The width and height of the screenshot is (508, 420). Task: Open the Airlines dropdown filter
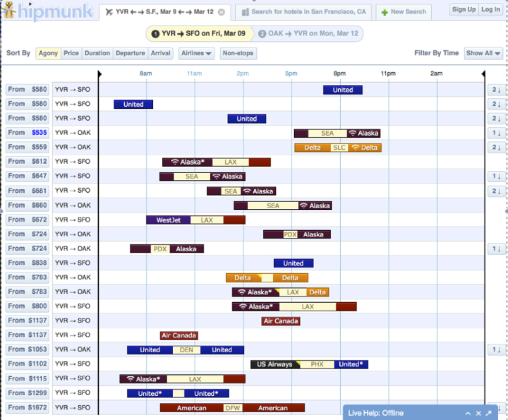click(196, 53)
